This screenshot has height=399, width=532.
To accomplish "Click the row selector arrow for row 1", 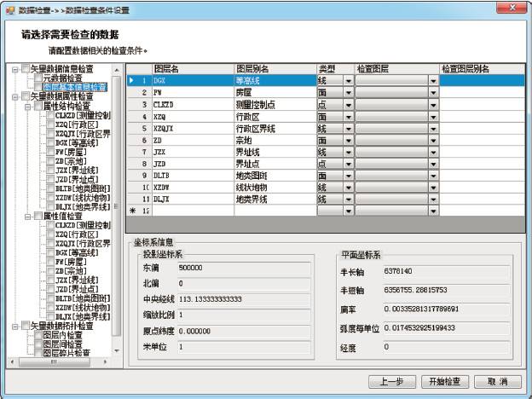I will click(x=131, y=81).
